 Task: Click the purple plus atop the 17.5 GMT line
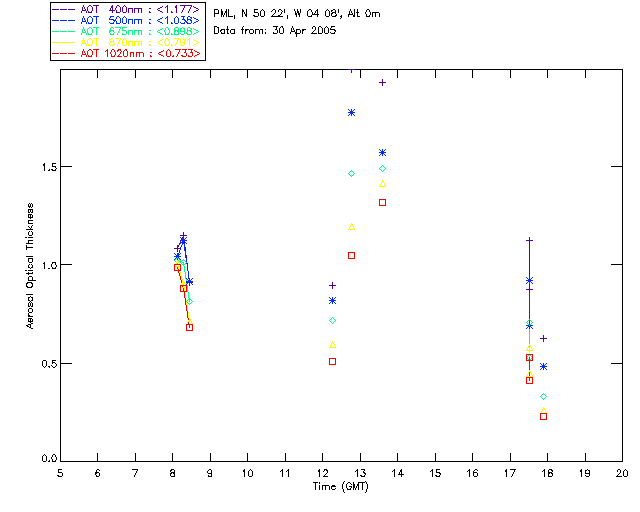pos(529,240)
